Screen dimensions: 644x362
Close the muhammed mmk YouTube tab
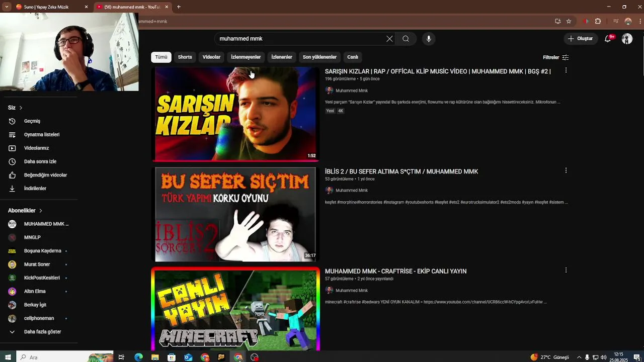[167, 7]
